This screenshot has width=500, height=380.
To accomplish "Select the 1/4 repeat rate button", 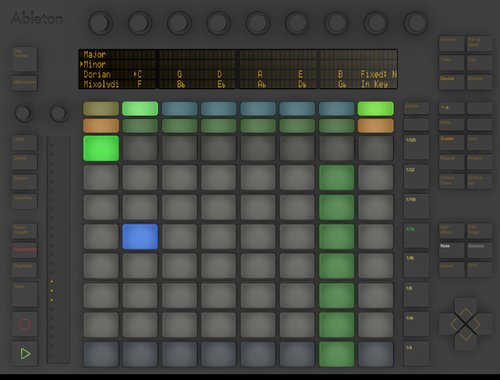I will tap(416, 354).
